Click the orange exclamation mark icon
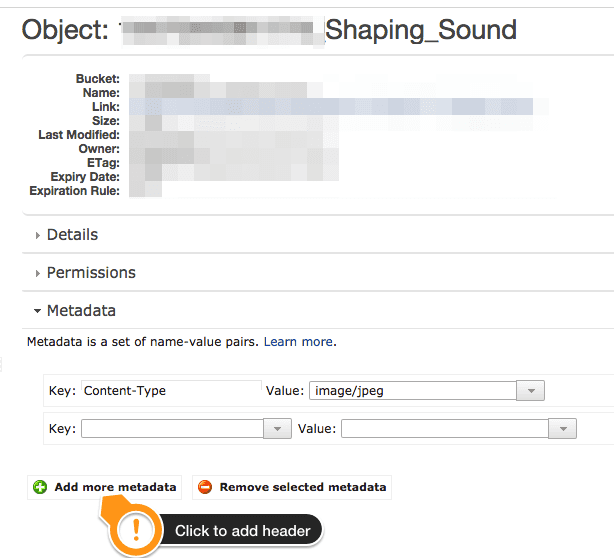This screenshot has height=558, width=614. [x=137, y=531]
